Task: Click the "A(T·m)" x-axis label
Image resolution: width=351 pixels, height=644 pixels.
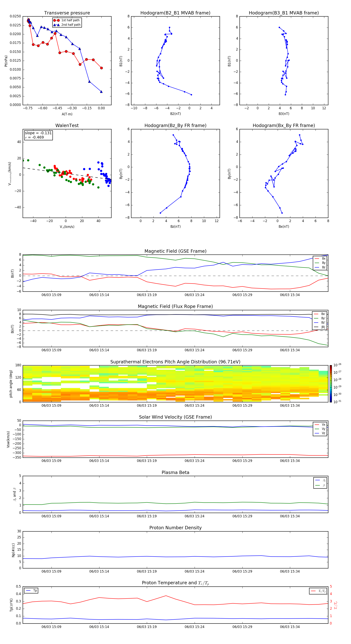Action: (67, 114)
